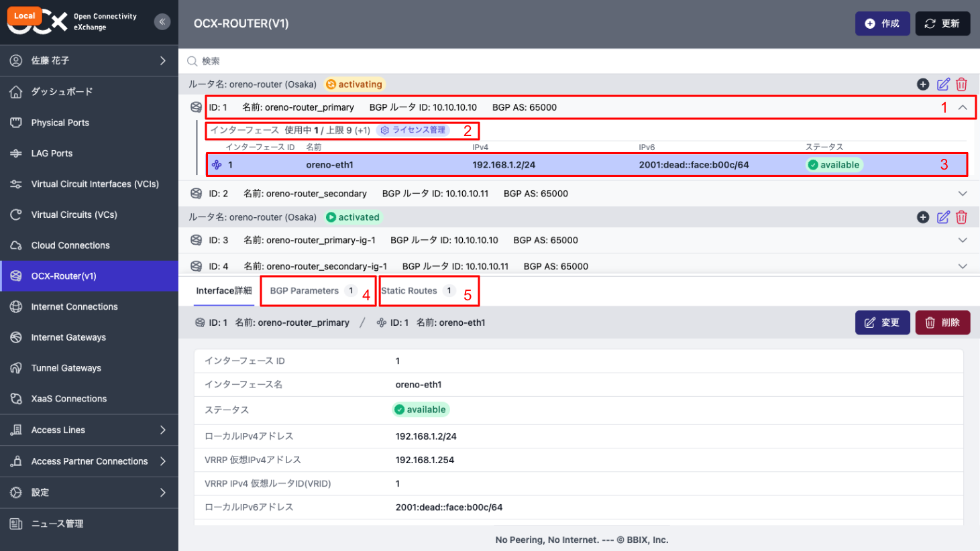Click the available badge in oreno-eth1 row
The height and width of the screenshot is (551, 980).
(834, 165)
